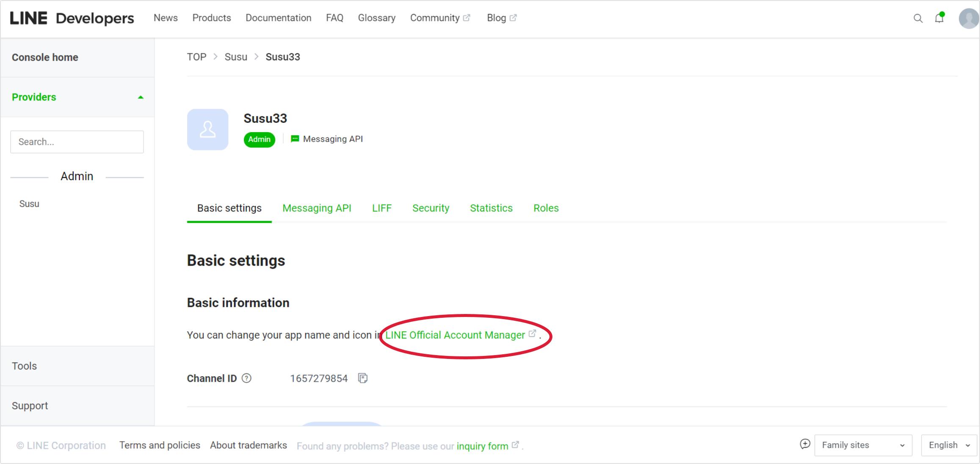The width and height of the screenshot is (980, 464).
Task: Click the external-link icon beside Blog
Action: click(513, 17)
